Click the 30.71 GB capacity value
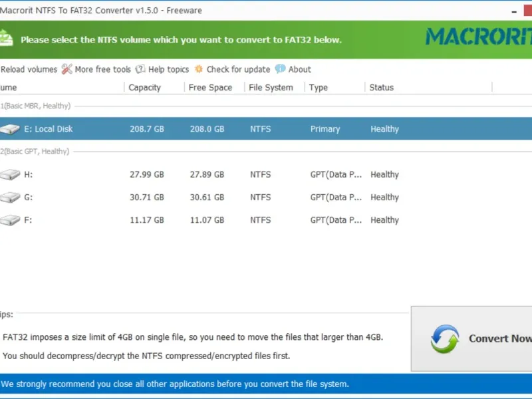Image resolution: width=532 pixels, height=399 pixels. [147, 198]
